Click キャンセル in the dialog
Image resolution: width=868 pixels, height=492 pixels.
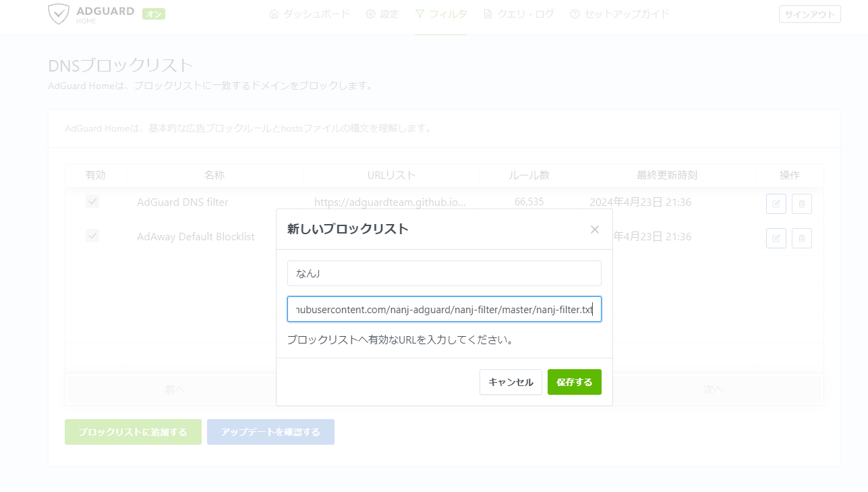[x=511, y=382]
